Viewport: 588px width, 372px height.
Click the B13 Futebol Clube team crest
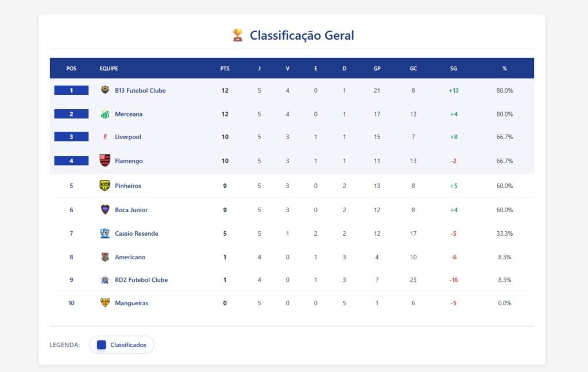pyautogui.click(x=105, y=90)
